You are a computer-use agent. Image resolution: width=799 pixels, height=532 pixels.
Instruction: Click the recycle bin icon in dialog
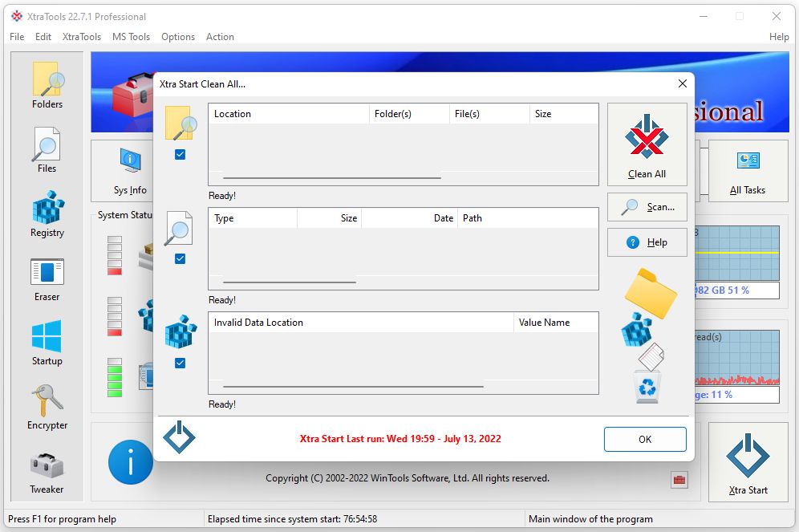(x=647, y=387)
